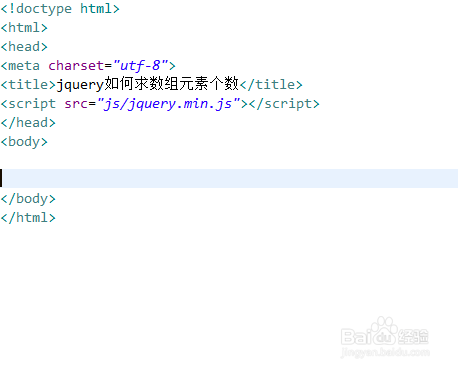Screen dimensions: 458x370
Task: Click the <script opening tag name
Action: pyautogui.click(x=28, y=104)
